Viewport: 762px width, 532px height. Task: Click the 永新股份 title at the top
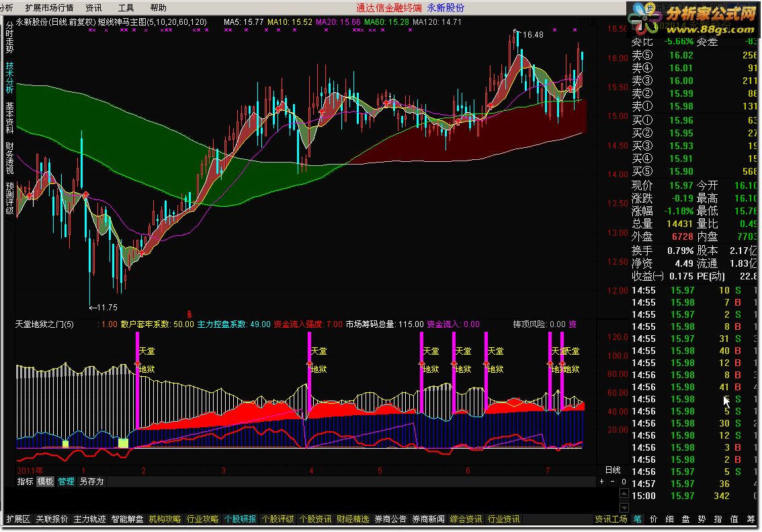coord(446,8)
